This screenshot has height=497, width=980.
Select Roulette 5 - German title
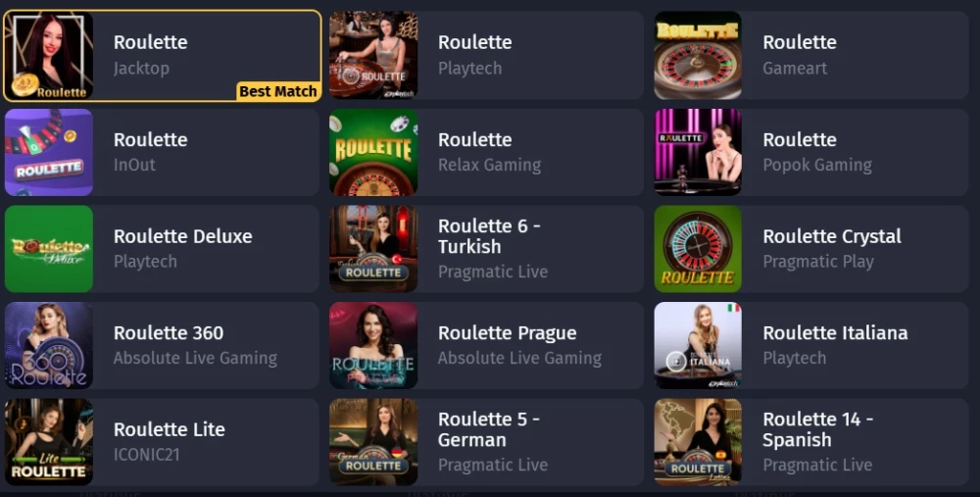(x=489, y=428)
